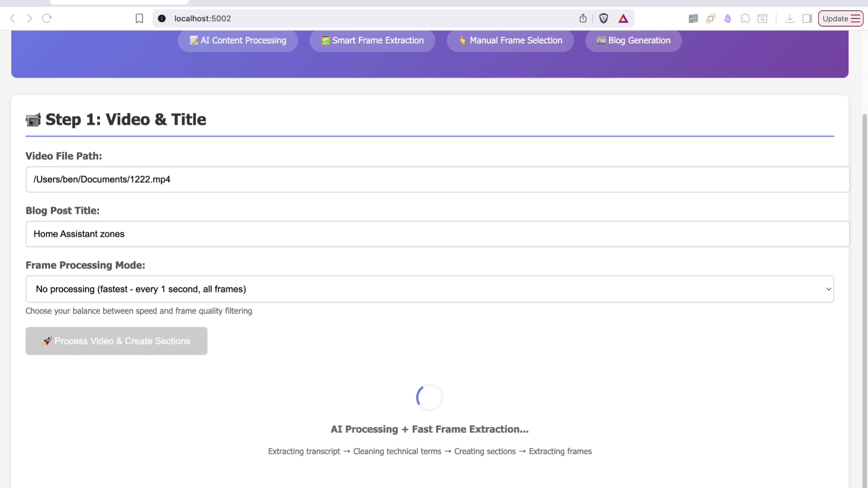Open Brave Wallet
The width and height of the screenshot is (868, 488).
point(728,19)
